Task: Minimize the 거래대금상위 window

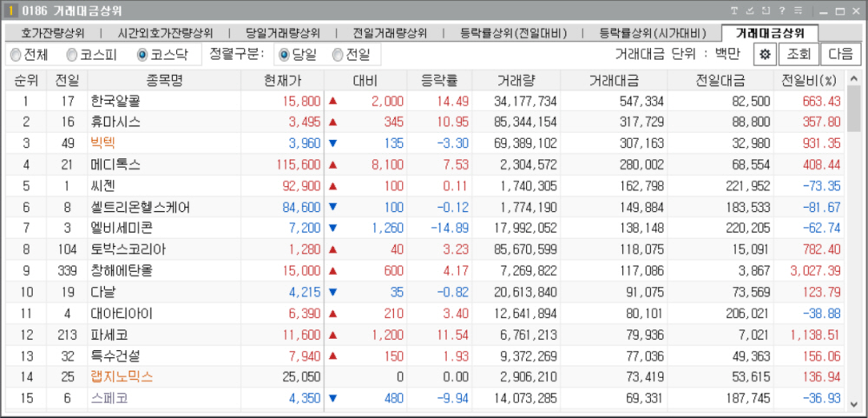Action: (824, 11)
